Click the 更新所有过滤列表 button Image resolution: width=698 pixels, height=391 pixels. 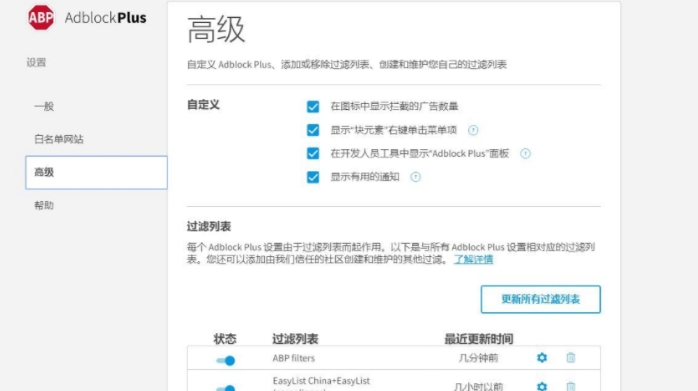540,299
